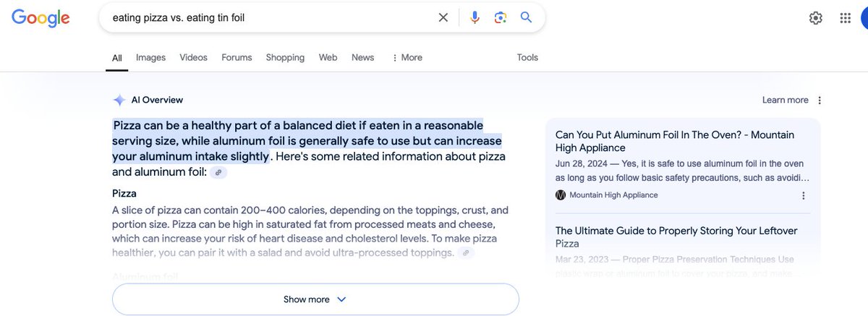Select the All tab
This screenshot has width=868, height=316.
(x=117, y=58)
